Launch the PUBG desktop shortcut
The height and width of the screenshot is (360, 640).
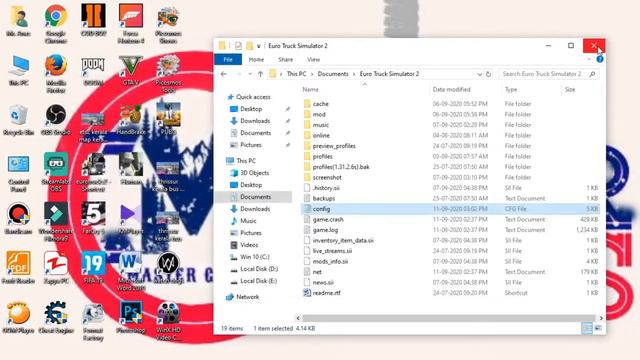point(168,118)
